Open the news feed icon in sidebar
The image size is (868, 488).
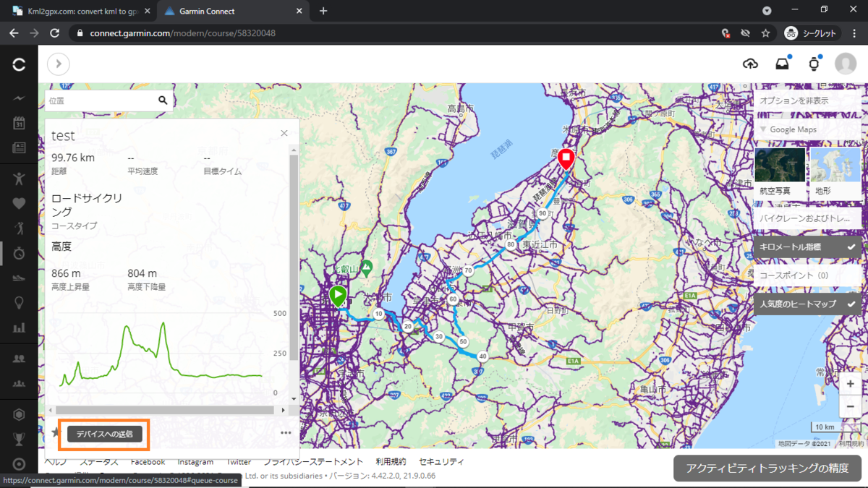[20, 148]
